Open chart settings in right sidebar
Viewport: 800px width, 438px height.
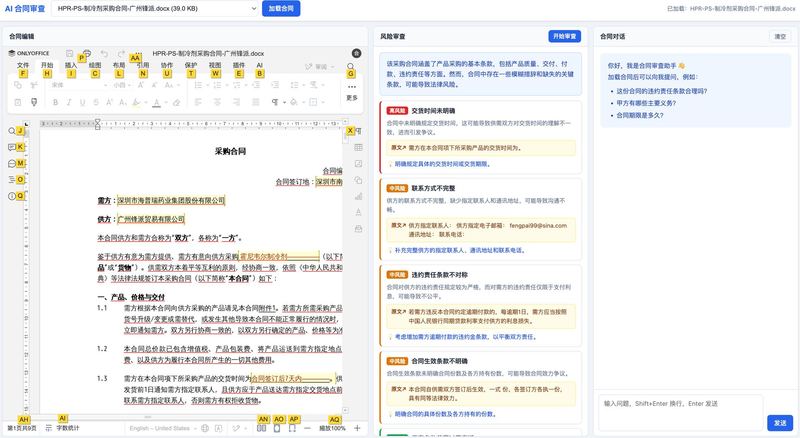point(359,196)
